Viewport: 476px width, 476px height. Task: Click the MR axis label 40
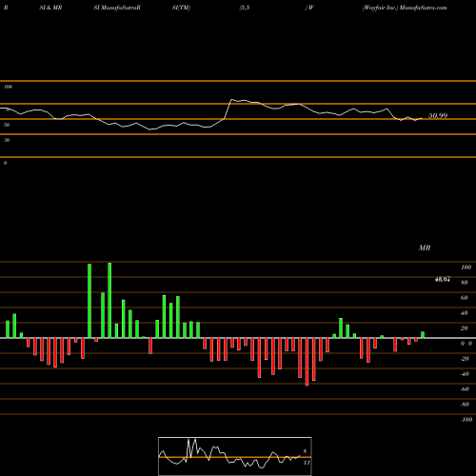point(465,313)
